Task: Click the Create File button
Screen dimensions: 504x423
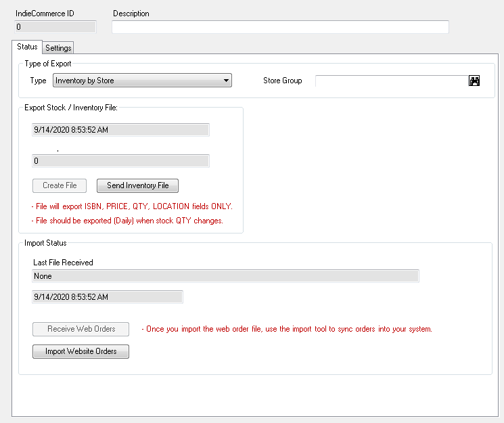Action: [x=60, y=185]
